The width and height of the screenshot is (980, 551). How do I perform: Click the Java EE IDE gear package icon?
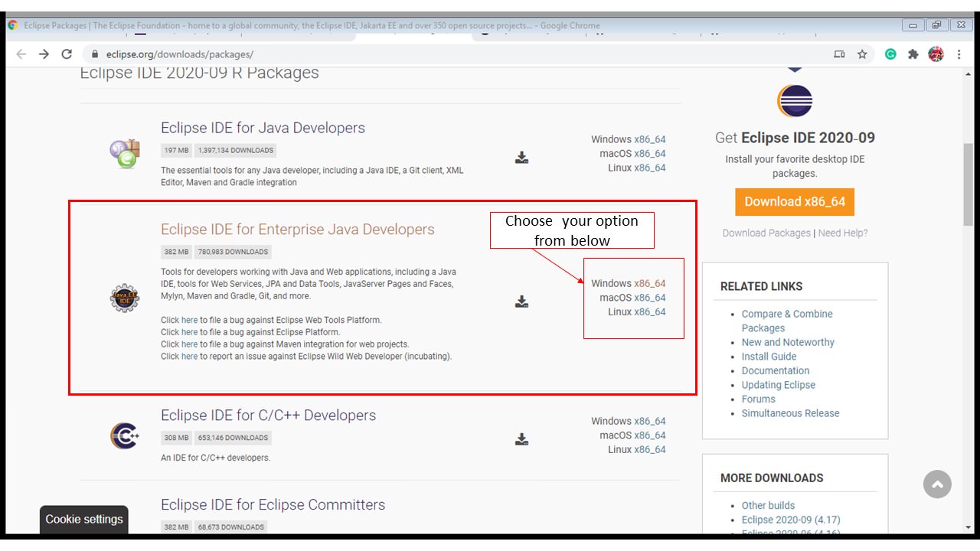125,298
